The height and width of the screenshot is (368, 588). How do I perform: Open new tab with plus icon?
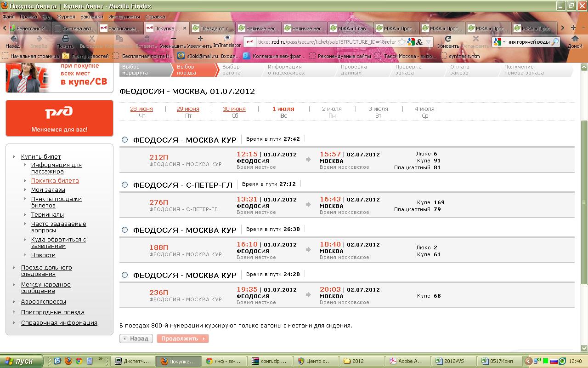tap(573, 28)
